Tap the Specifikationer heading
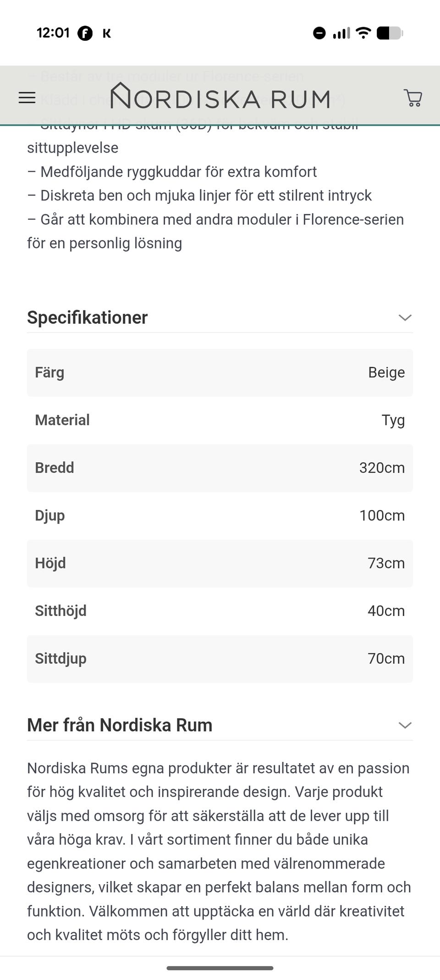The height and width of the screenshot is (980, 440). click(87, 317)
